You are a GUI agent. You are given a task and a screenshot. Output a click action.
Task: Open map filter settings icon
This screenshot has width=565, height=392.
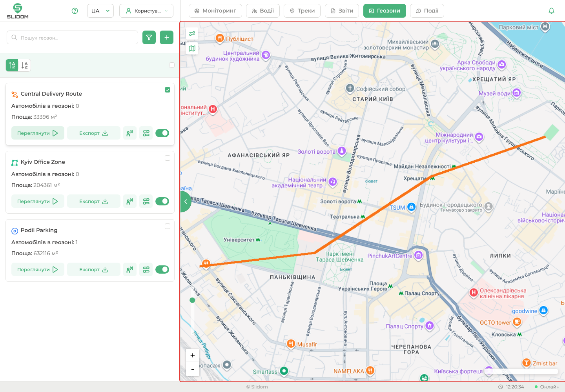coord(192,33)
